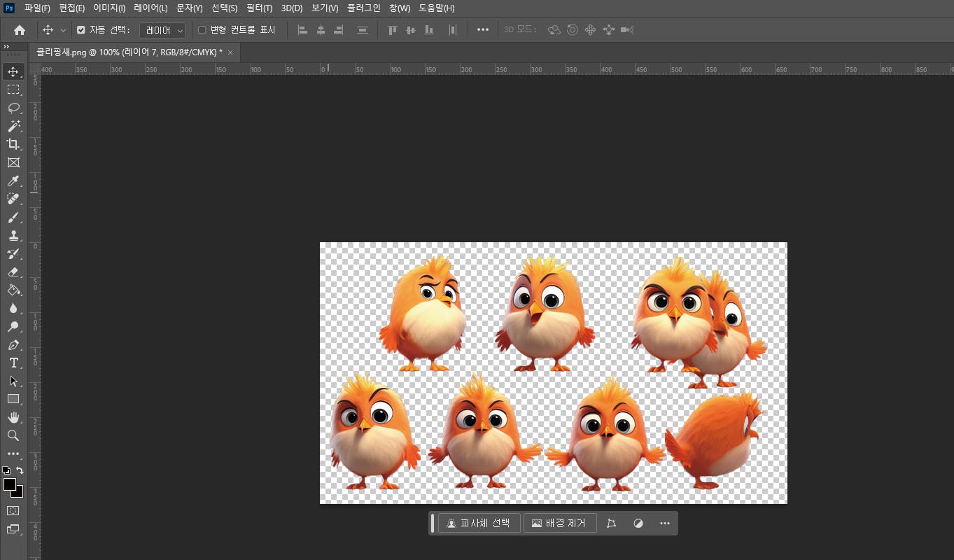Click align left edges icon
954x560 pixels.
click(x=303, y=30)
